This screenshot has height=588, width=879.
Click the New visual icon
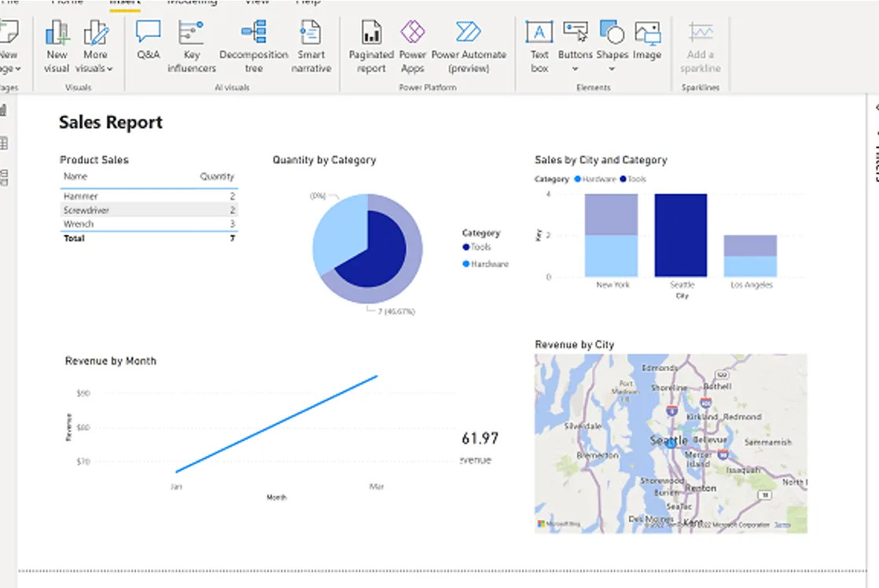coord(57,46)
